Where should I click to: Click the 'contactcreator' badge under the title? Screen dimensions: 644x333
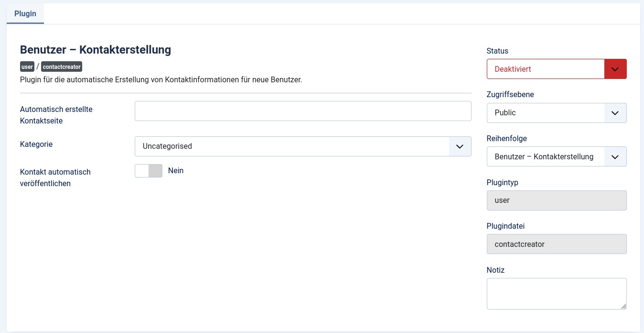(x=62, y=67)
